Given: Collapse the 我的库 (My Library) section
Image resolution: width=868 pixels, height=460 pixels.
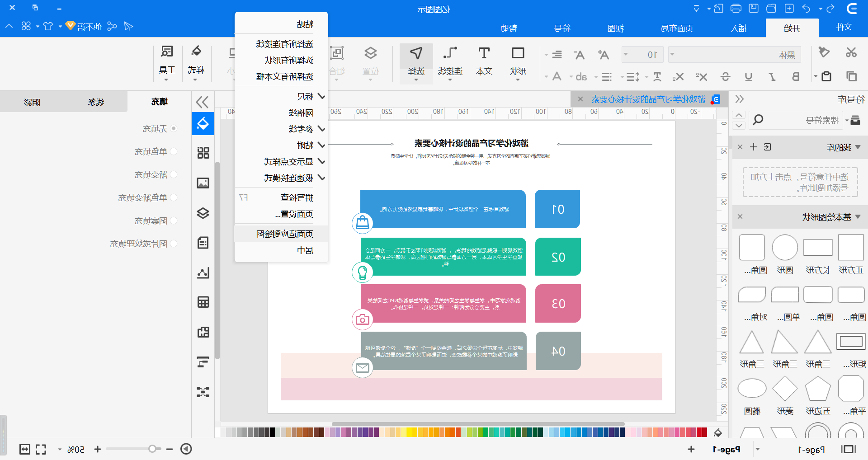Looking at the screenshot, I should point(858,147).
